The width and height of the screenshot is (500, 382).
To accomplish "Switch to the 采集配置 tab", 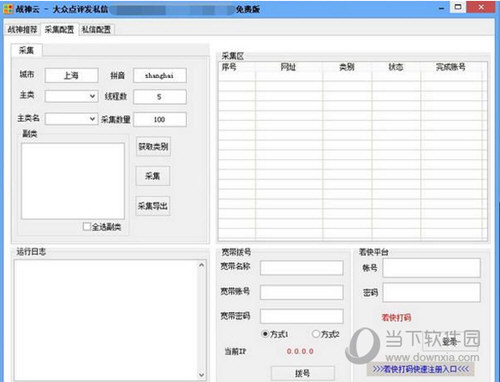I will (59, 29).
